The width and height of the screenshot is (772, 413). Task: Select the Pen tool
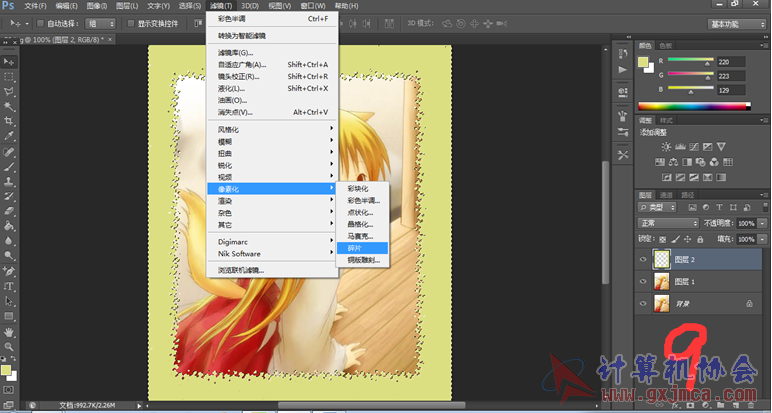click(x=9, y=271)
